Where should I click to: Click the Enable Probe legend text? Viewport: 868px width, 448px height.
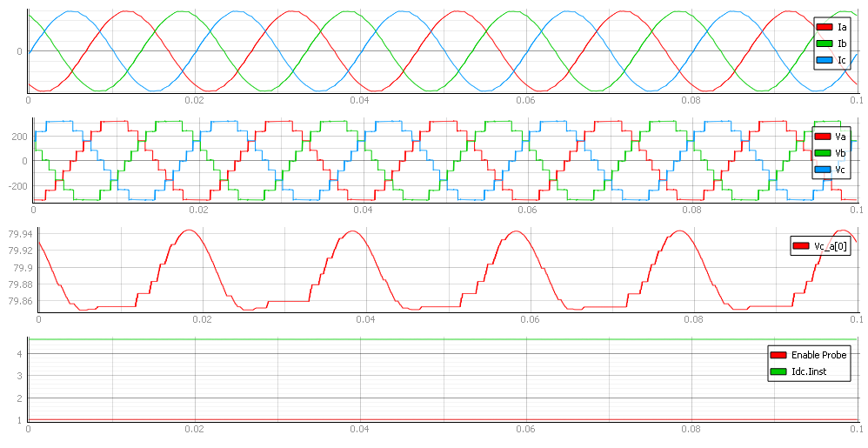[818, 356]
